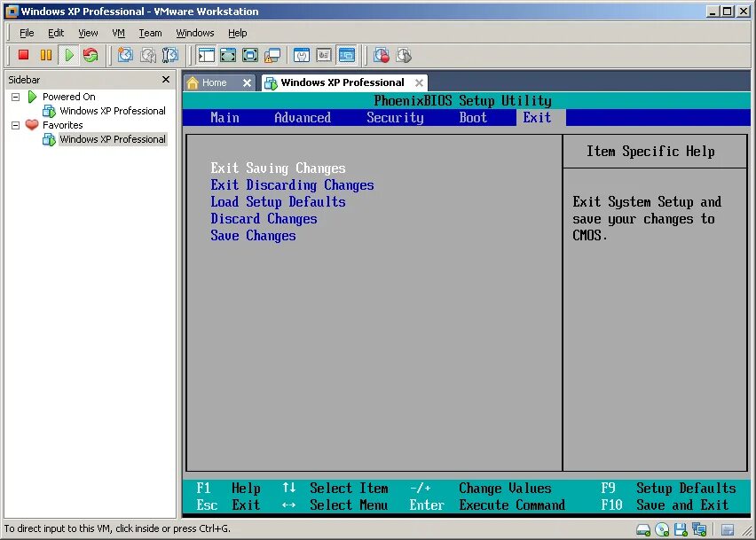Click the network adapter status bar icon

pyautogui.click(x=699, y=530)
